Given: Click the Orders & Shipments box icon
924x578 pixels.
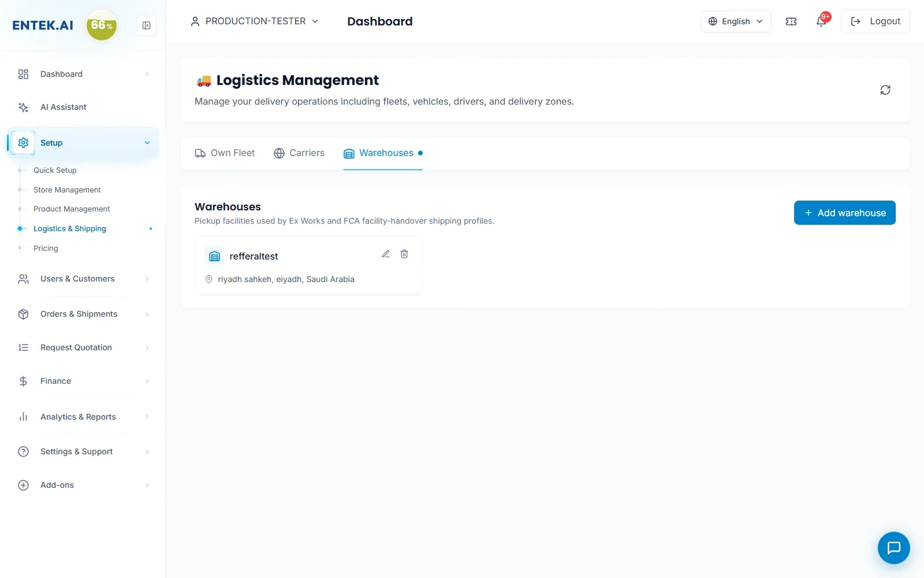Looking at the screenshot, I should [x=23, y=314].
